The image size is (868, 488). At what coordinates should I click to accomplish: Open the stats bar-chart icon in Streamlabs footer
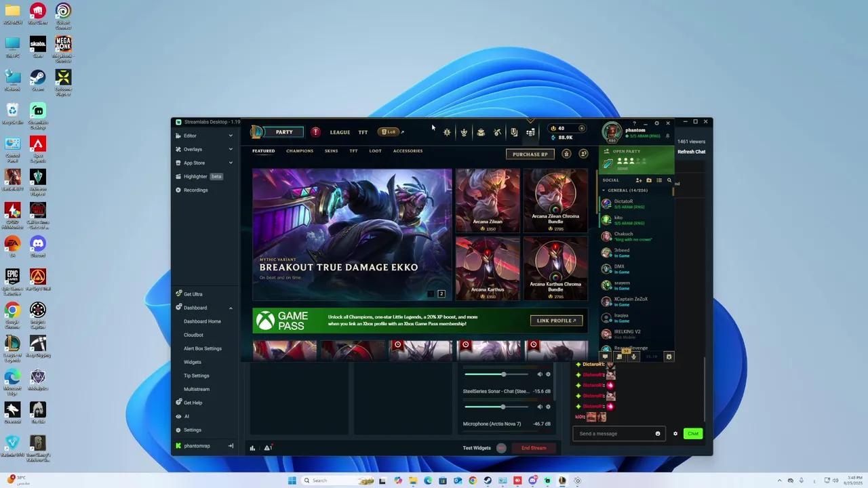(253, 448)
